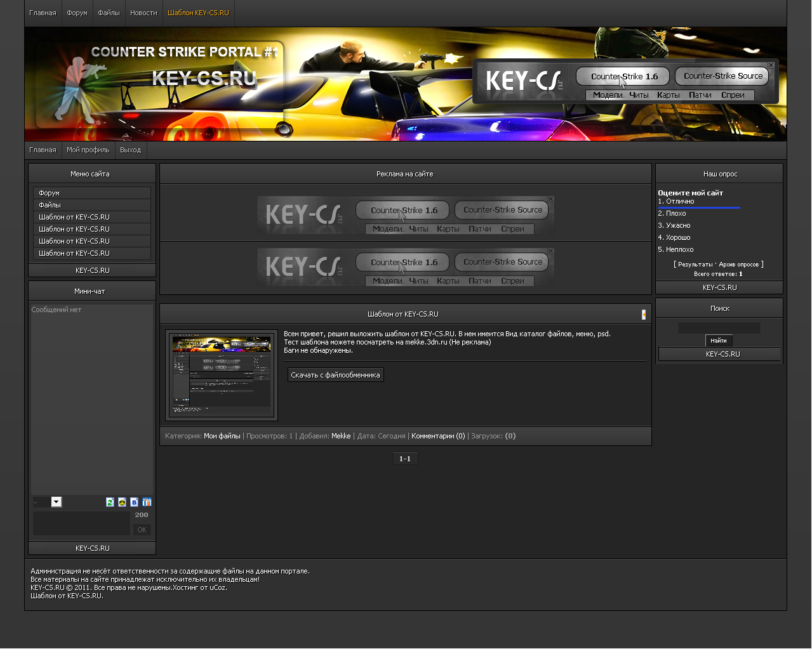812x649 pixels.
Task: Go to Новости in the top navigation
Action: (x=143, y=13)
